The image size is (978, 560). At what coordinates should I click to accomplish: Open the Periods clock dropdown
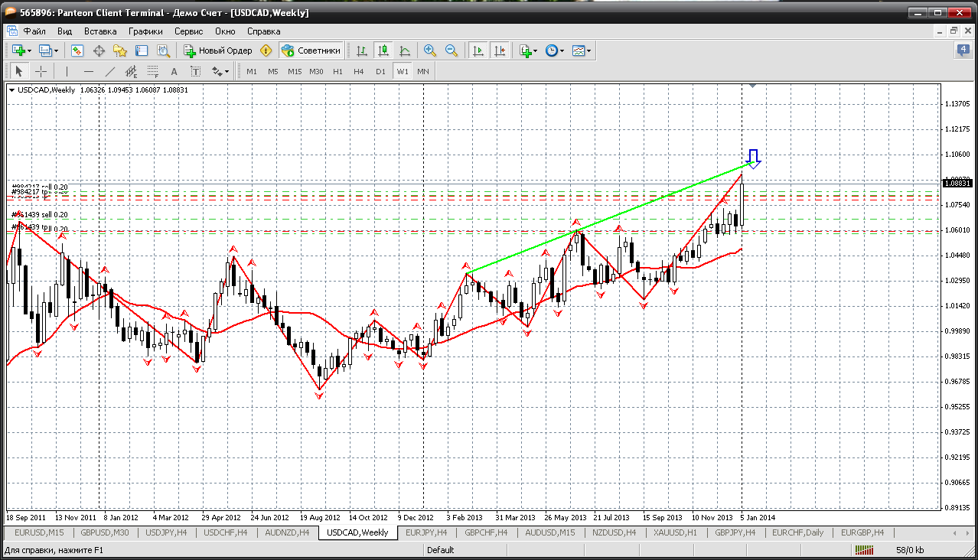point(554,50)
